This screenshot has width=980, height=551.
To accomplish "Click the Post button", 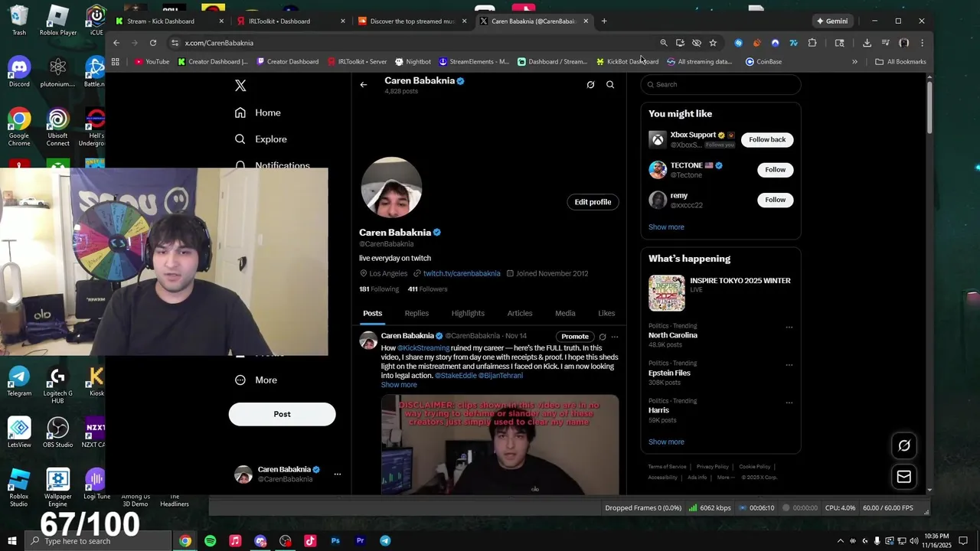I will click(x=282, y=414).
